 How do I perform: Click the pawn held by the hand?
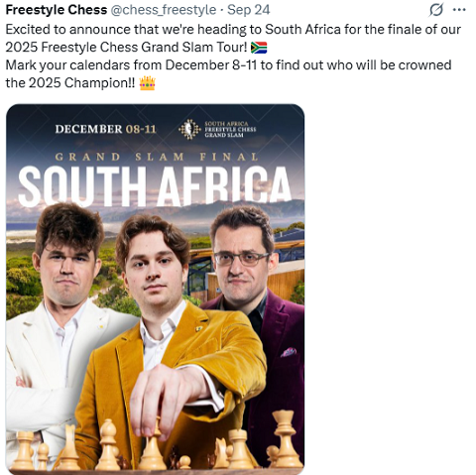152,446
